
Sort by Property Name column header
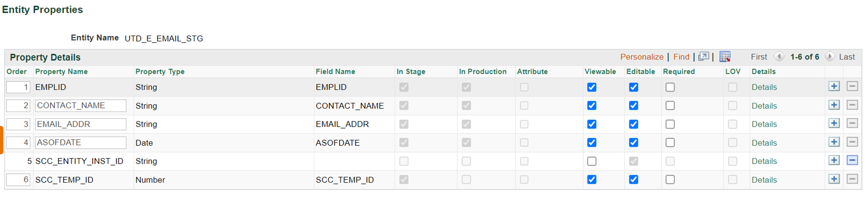(x=61, y=71)
